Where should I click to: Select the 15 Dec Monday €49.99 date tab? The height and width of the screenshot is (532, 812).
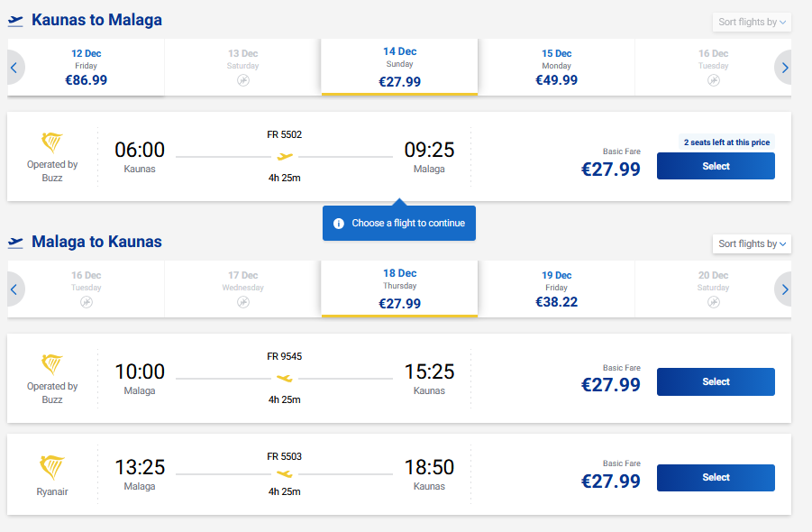click(556, 68)
